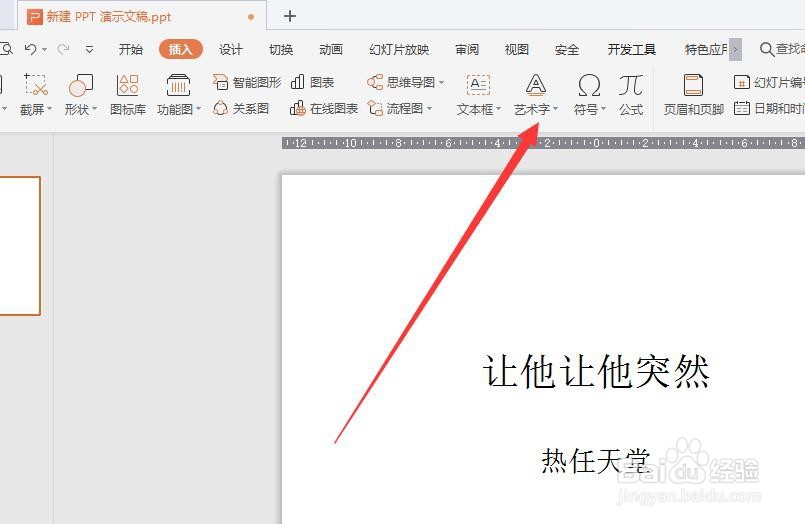The image size is (805, 524).
Task: Click the Redo icon
Action: click(64, 49)
